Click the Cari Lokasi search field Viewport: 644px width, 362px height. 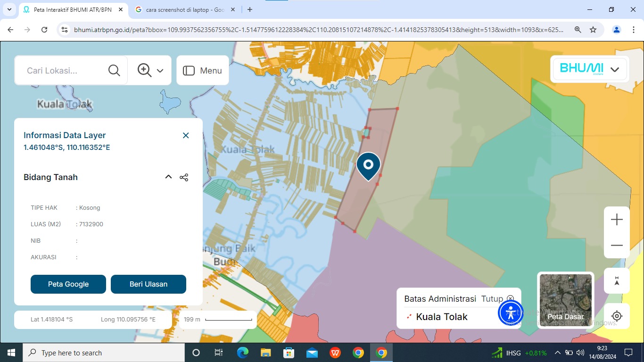point(61,71)
